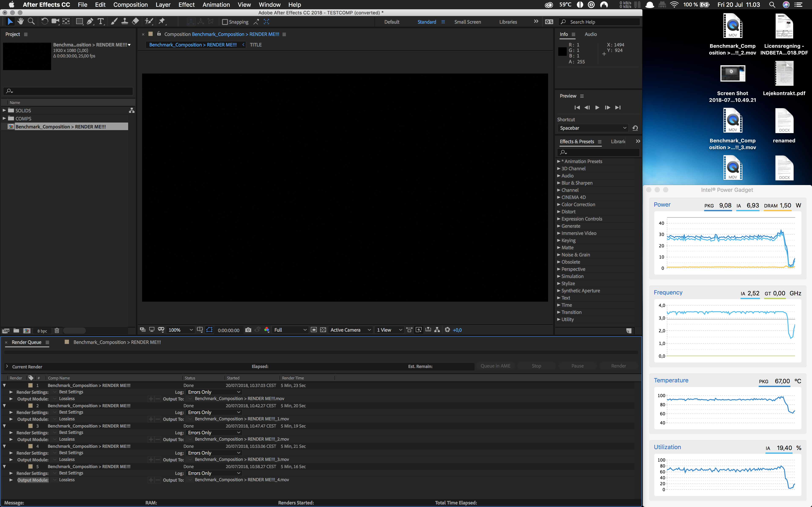Click Best Settings for render item 3
This screenshot has height=507, width=812.
click(x=71, y=433)
